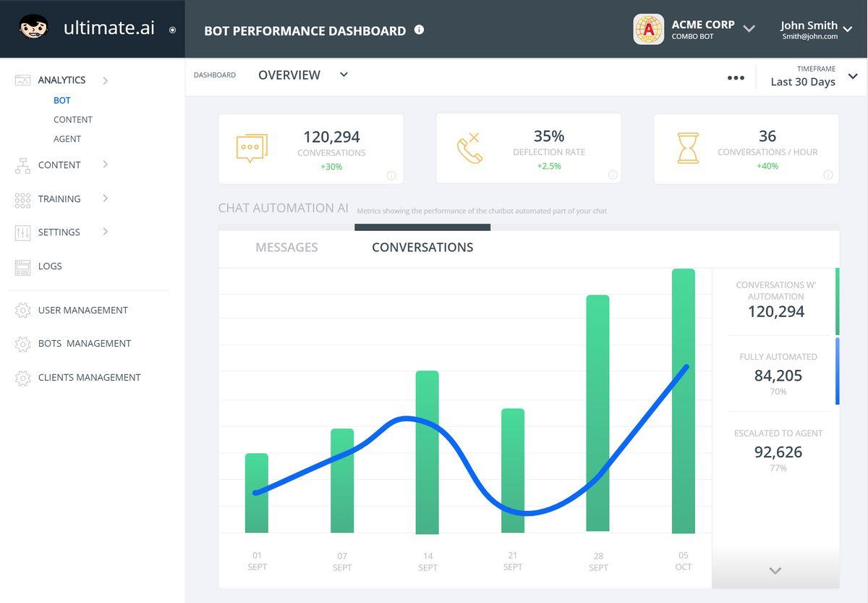
Task: Expand the ACME Corp bot selector
Action: [749, 29]
